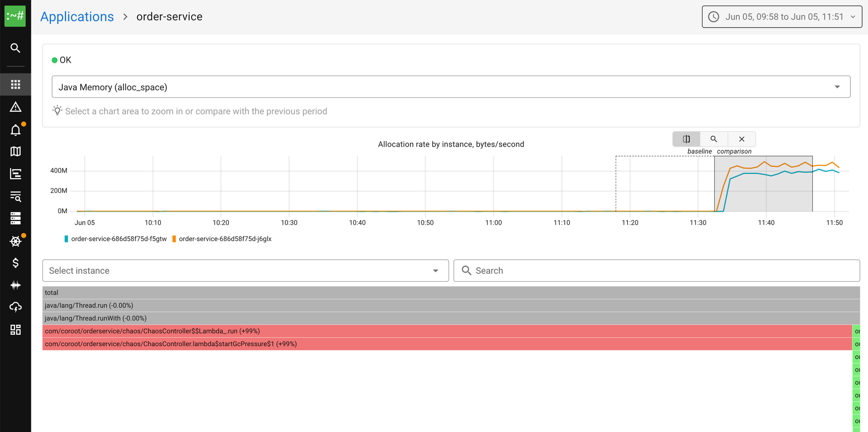Open the traces gantt chart icon
This screenshot has width=868, height=432.
15,174
